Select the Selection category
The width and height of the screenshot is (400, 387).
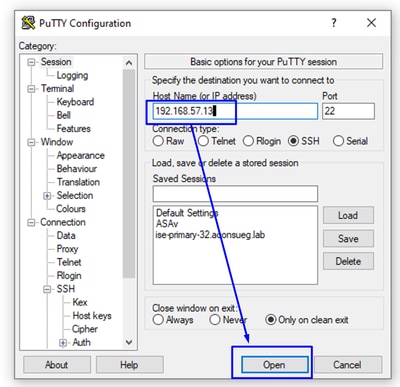75,195
